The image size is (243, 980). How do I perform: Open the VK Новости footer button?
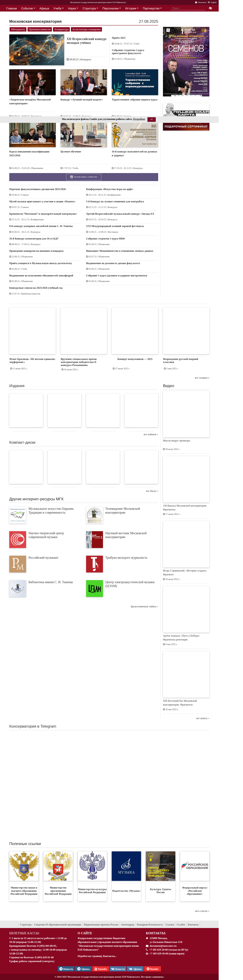point(118,969)
